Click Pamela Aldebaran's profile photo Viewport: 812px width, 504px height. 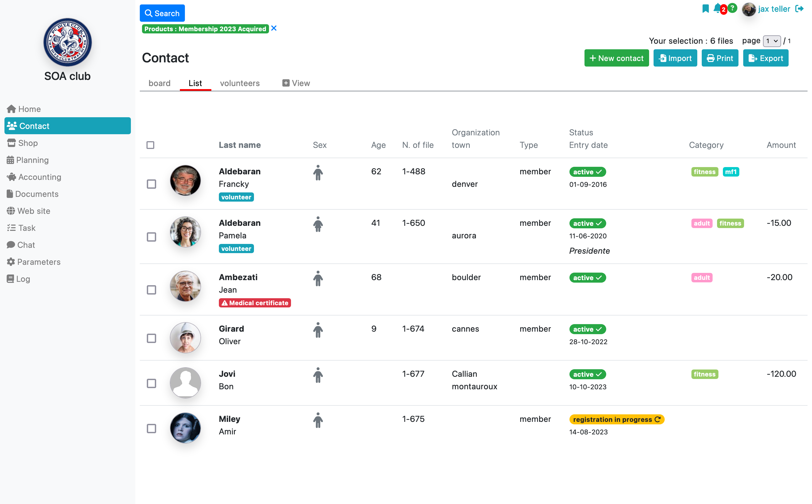(x=185, y=232)
